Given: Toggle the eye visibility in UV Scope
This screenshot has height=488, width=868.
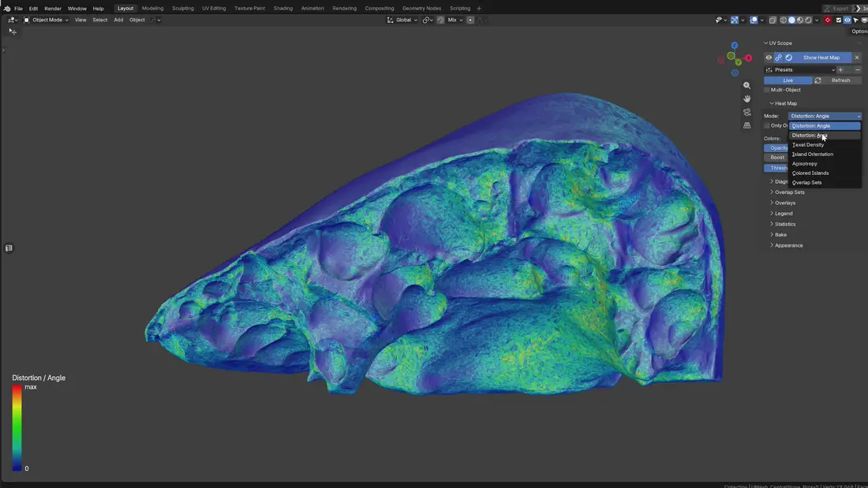Looking at the screenshot, I should click(x=769, y=58).
